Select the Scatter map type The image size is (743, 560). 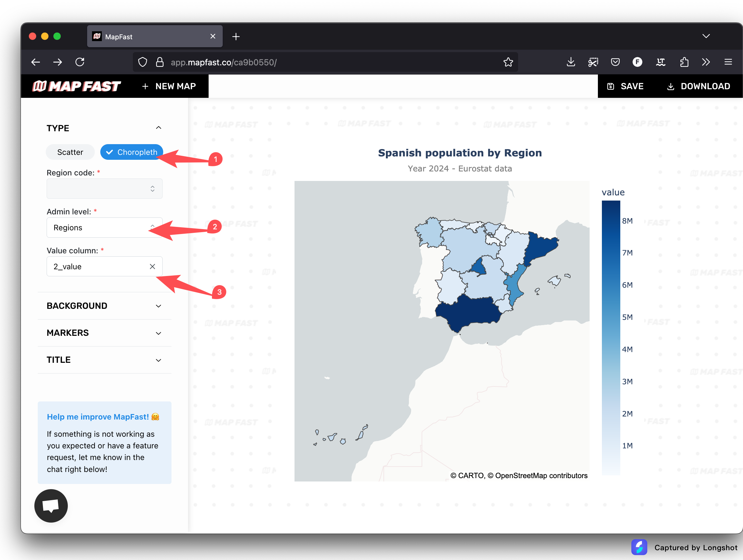click(x=70, y=152)
